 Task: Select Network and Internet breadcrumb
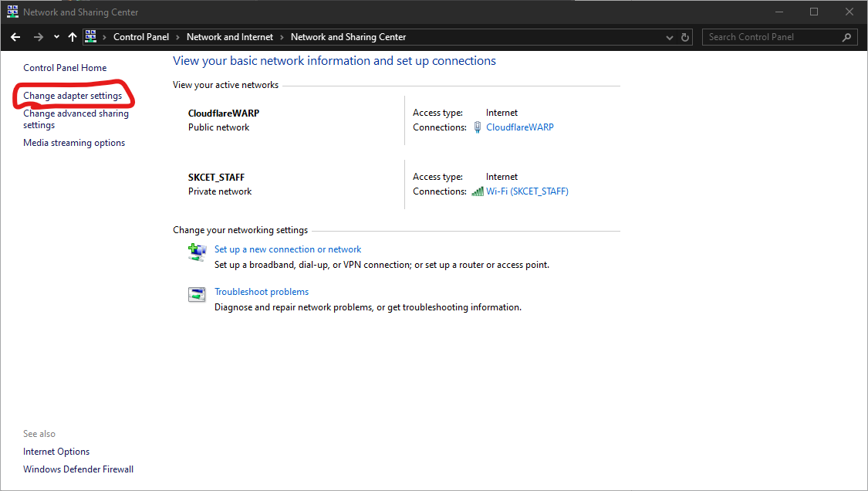click(230, 37)
